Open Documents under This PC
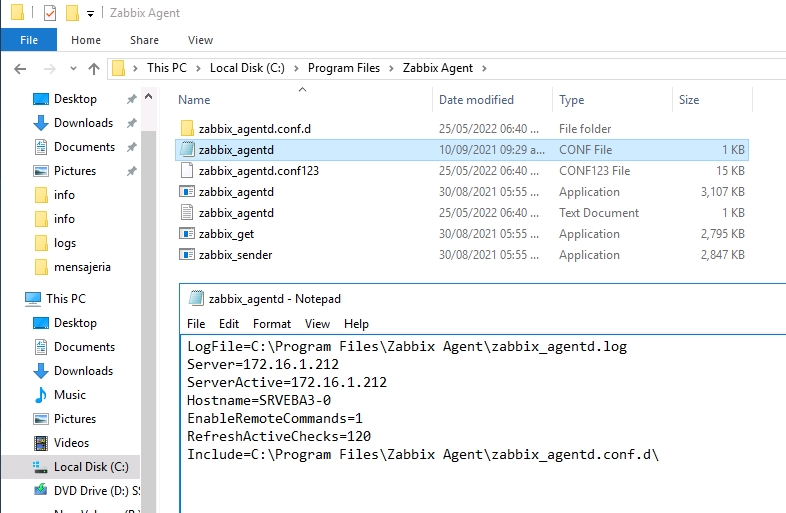 click(x=84, y=347)
